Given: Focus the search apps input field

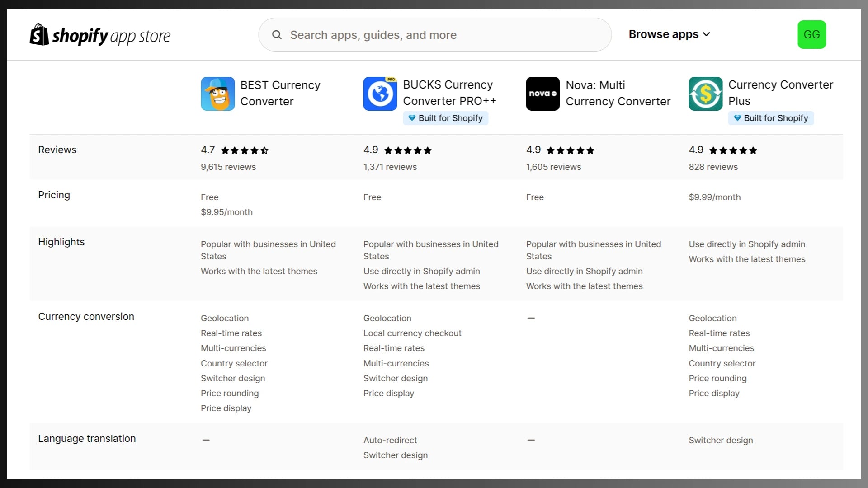Looking at the screenshot, I should (x=443, y=35).
